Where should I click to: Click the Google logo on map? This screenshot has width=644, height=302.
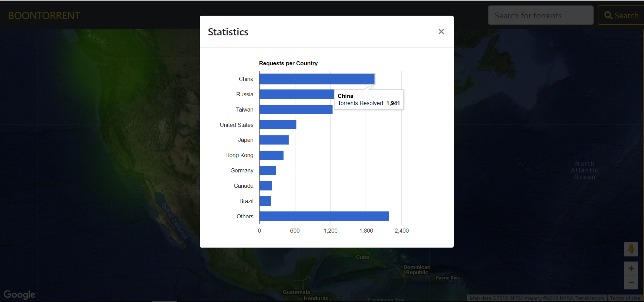click(x=19, y=295)
